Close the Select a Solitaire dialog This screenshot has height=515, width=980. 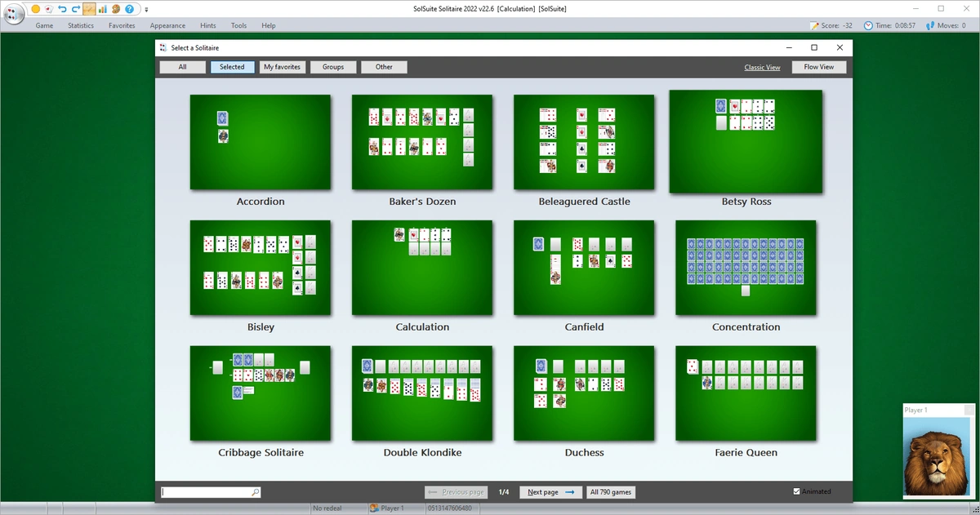click(x=839, y=48)
